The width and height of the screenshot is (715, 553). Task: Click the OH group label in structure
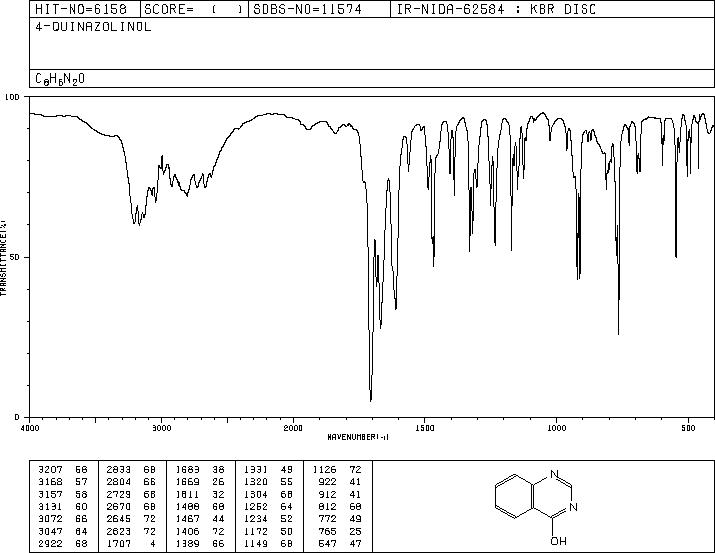coord(558,541)
